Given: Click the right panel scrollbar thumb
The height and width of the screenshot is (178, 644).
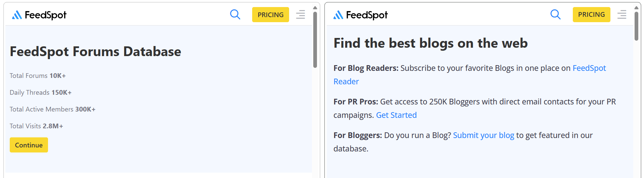Looking at the screenshot, I should coord(636,26).
